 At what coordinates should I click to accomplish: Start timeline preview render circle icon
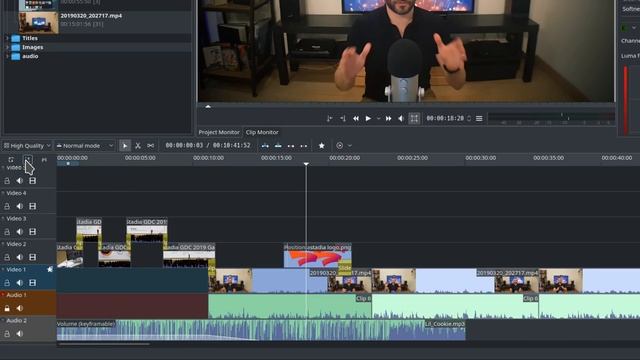(x=340, y=145)
